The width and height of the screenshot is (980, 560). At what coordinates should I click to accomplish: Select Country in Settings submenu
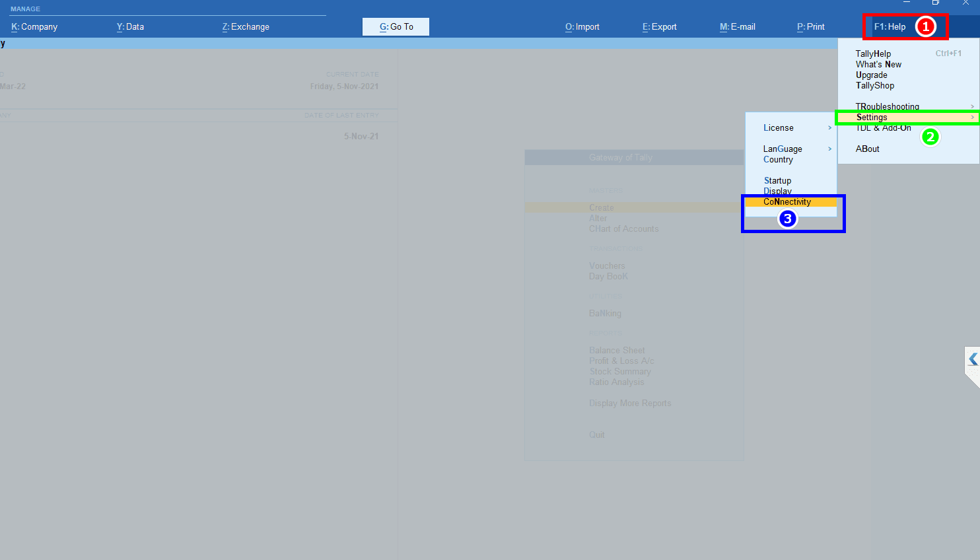point(778,159)
